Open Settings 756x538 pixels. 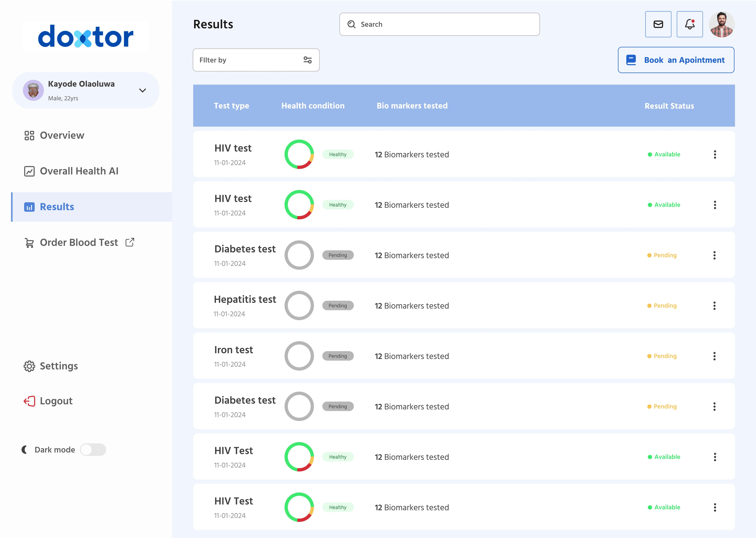[x=59, y=366]
